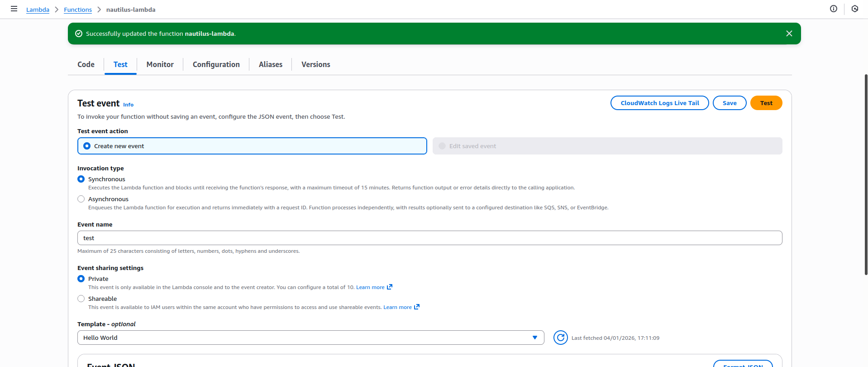
Task: Open the hamburger navigation menu
Action: 14,9
